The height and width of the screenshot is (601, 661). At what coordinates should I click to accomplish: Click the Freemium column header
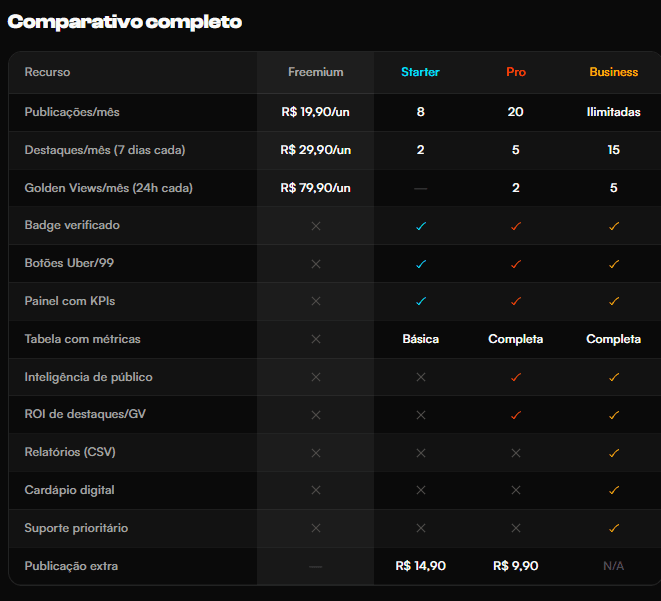click(x=316, y=72)
